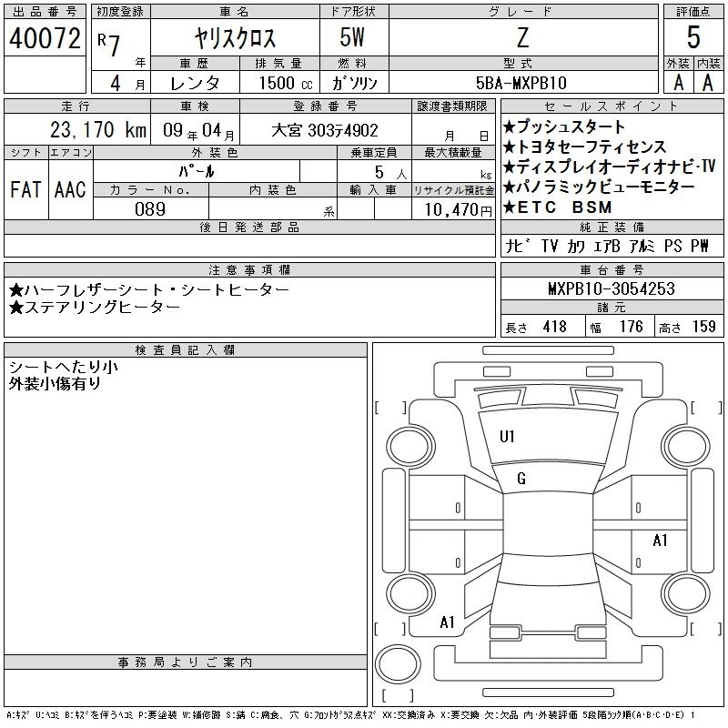Click the color number 089
728x728 pixels.
click(150, 208)
